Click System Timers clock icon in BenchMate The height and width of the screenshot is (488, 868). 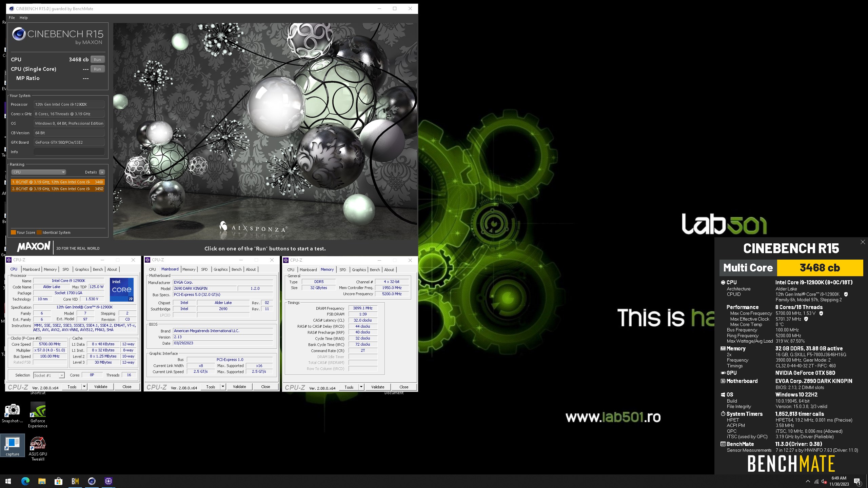(x=723, y=414)
